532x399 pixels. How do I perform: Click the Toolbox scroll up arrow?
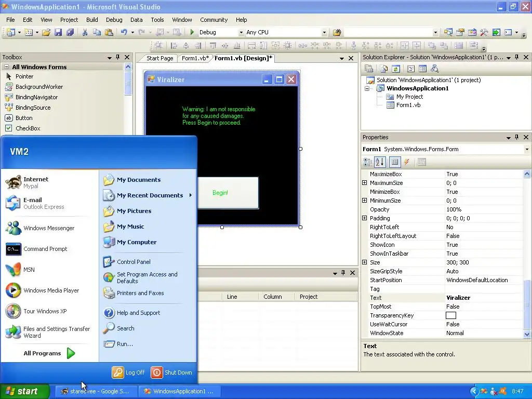[128, 67]
